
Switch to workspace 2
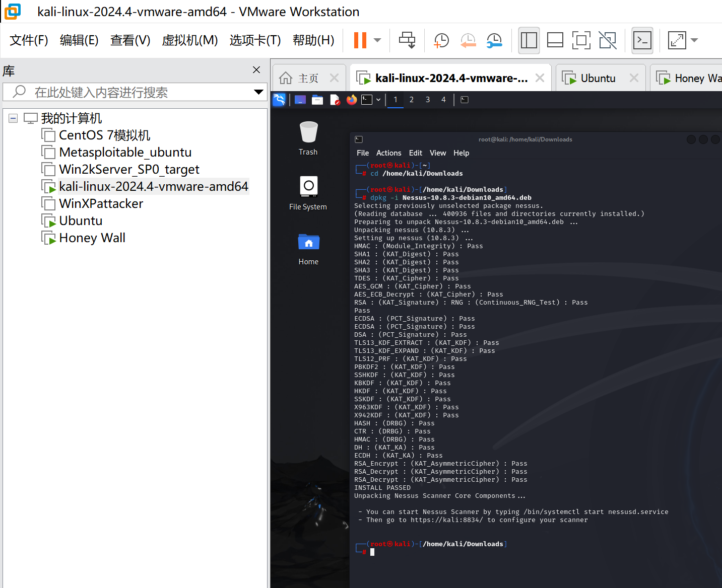point(412,100)
